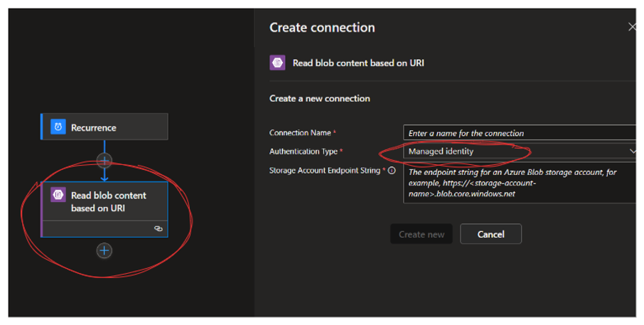The image size is (644, 325).
Task: Expand Authentication Type using the chevron arrow
Action: [x=632, y=151]
